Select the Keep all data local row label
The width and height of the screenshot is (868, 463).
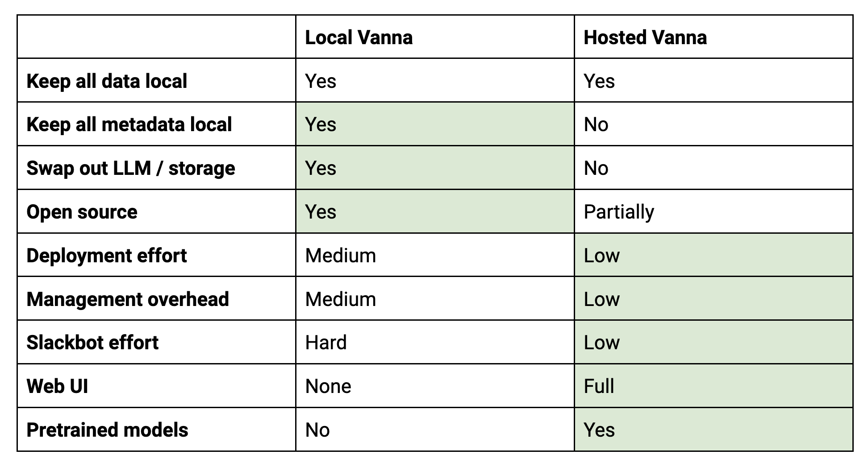pos(107,81)
